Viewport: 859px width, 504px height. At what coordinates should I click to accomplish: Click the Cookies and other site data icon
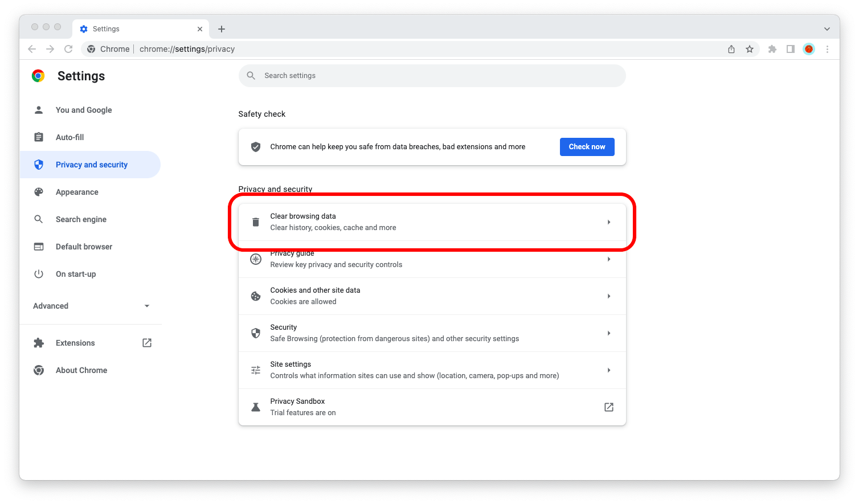[x=255, y=296]
